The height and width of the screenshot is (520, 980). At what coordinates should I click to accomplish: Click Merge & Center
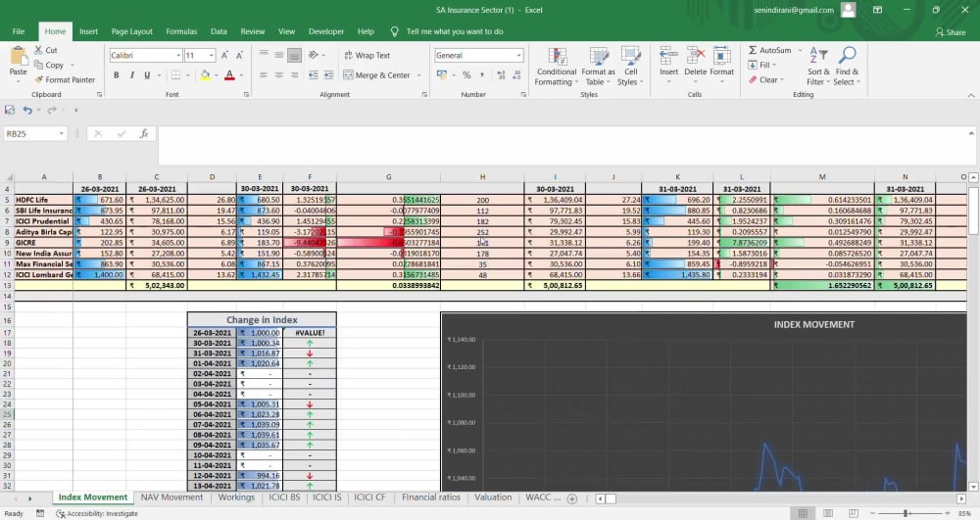click(x=377, y=74)
